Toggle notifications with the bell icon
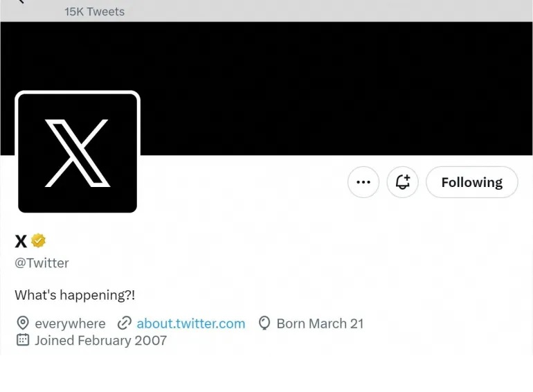 click(402, 182)
